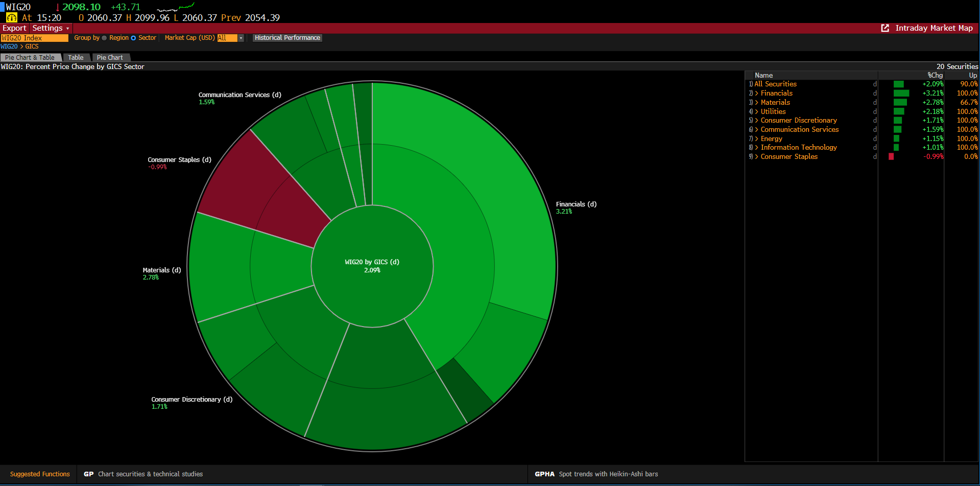This screenshot has width=980, height=486.
Task: Expand the Energy sector row
Action: 771,139
